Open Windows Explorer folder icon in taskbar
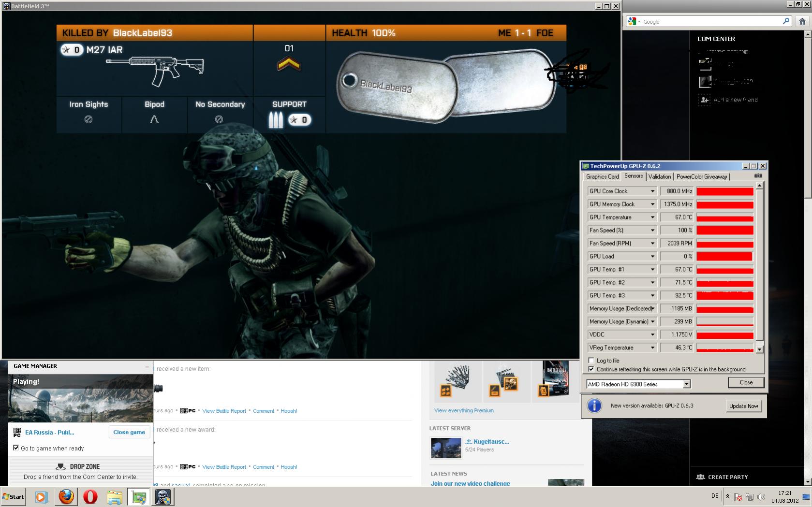 pyautogui.click(x=115, y=497)
